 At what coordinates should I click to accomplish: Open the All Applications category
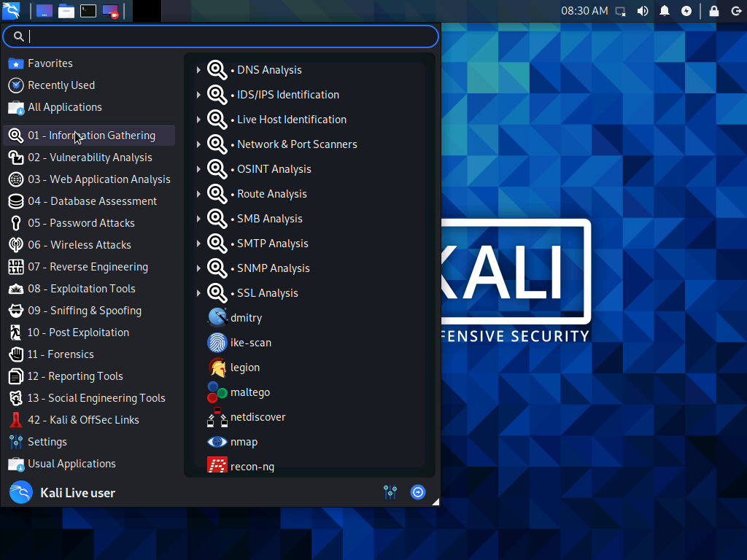[89, 107]
